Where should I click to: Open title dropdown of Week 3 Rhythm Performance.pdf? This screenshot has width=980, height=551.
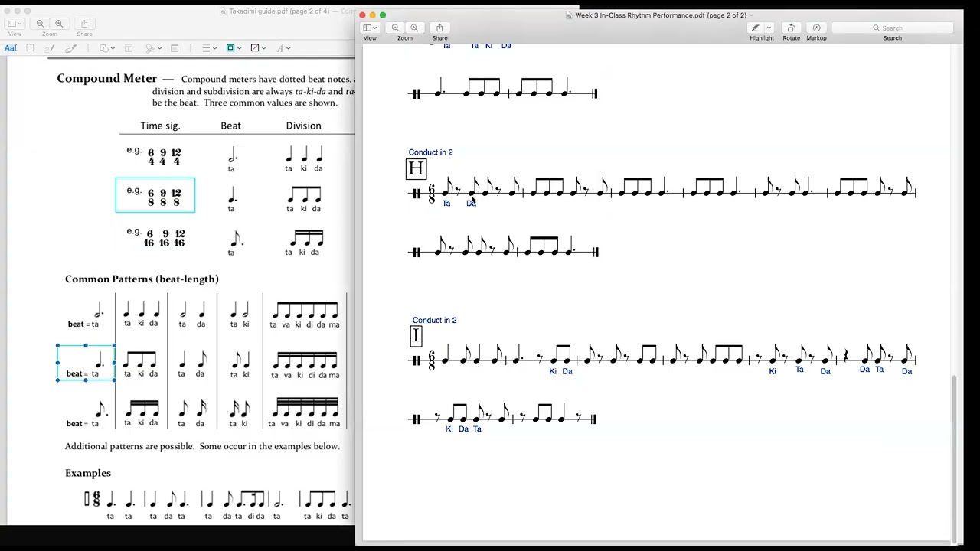tap(752, 15)
